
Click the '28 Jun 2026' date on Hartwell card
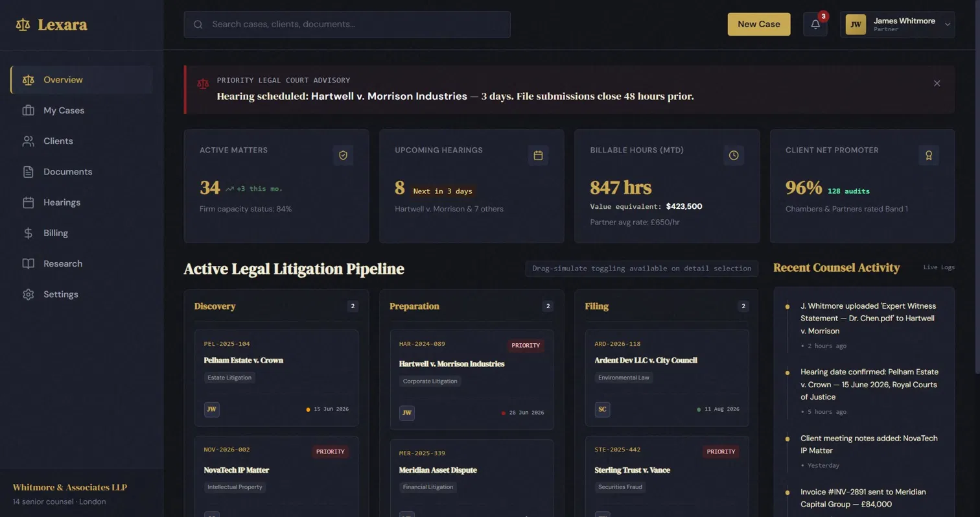point(526,413)
